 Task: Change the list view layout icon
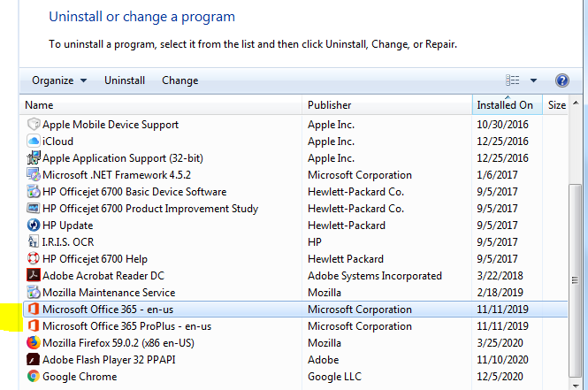(513, 80)
